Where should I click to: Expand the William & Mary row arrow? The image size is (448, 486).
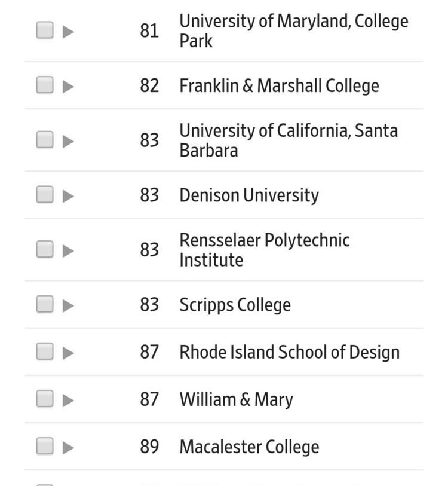(x=68, y=400)
